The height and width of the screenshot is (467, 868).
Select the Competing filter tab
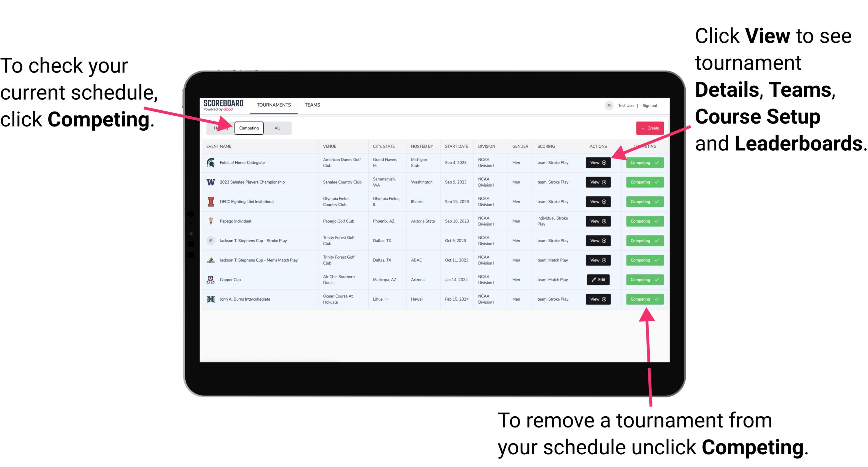pos(248,128)
